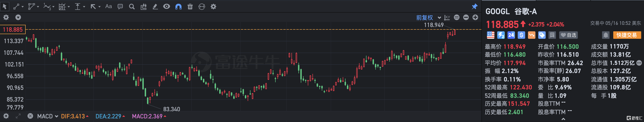
Task: Delete drawings with the trash icon
Action: [x=190, y=7]
